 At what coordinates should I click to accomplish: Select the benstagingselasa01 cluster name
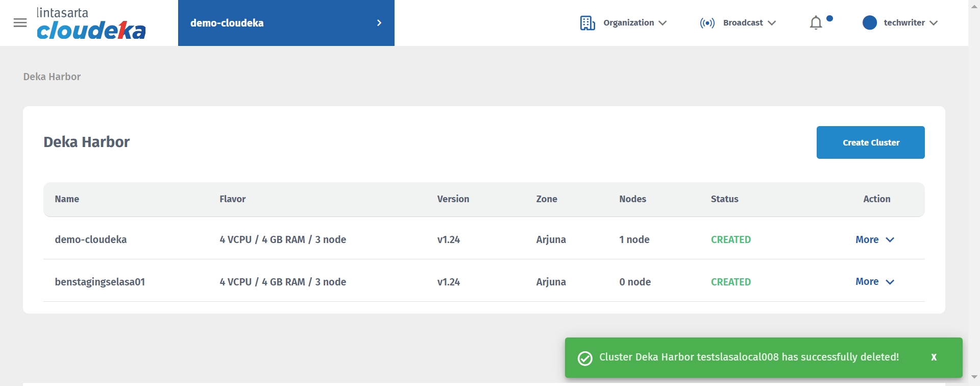[x=100, y=282]
